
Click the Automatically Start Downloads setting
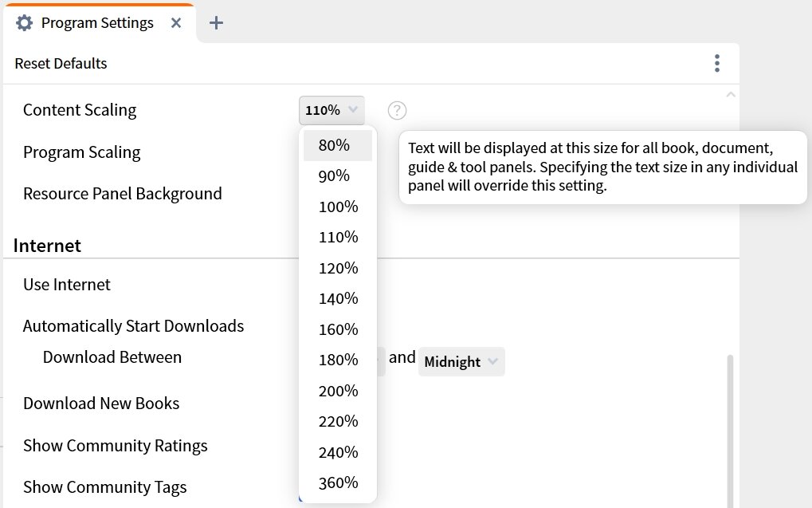pos(133,325)
